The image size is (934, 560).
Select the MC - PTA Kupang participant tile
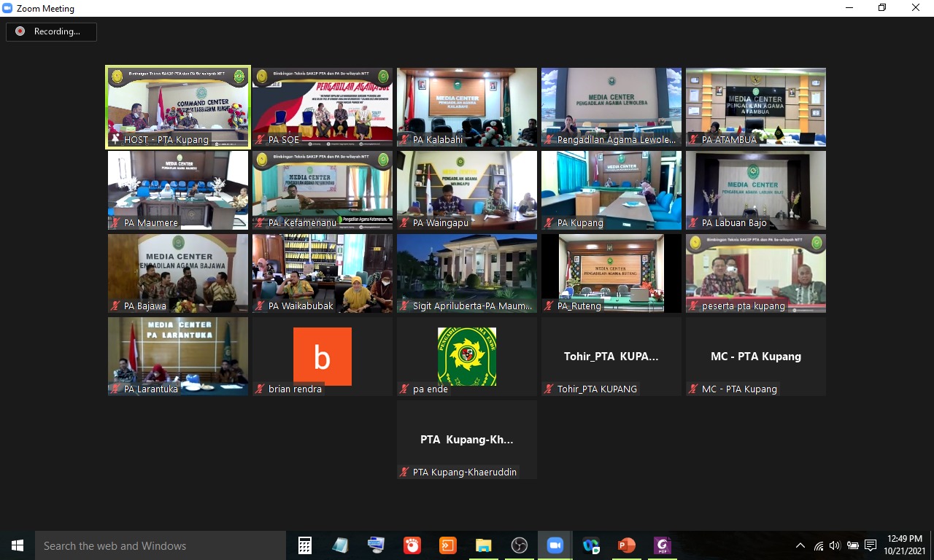point(756,357)
